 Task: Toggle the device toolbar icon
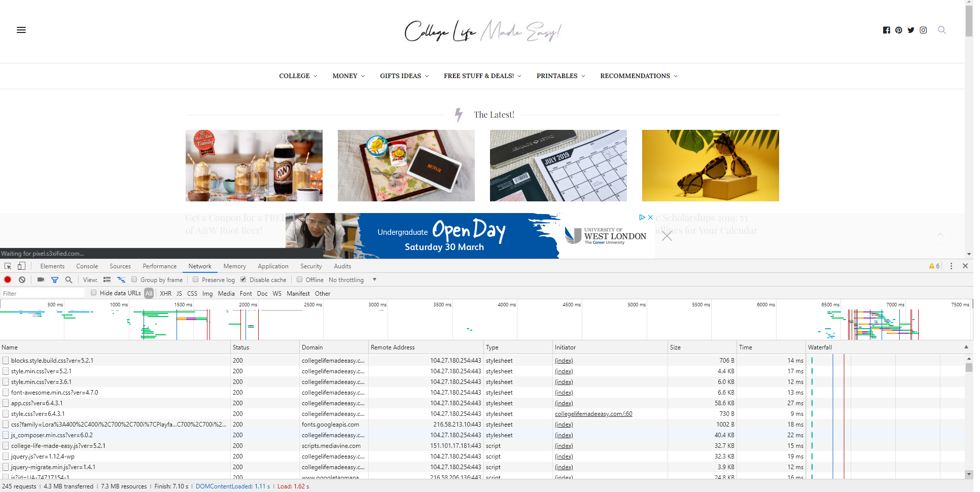pyautogui.click(x=21, y=266)
